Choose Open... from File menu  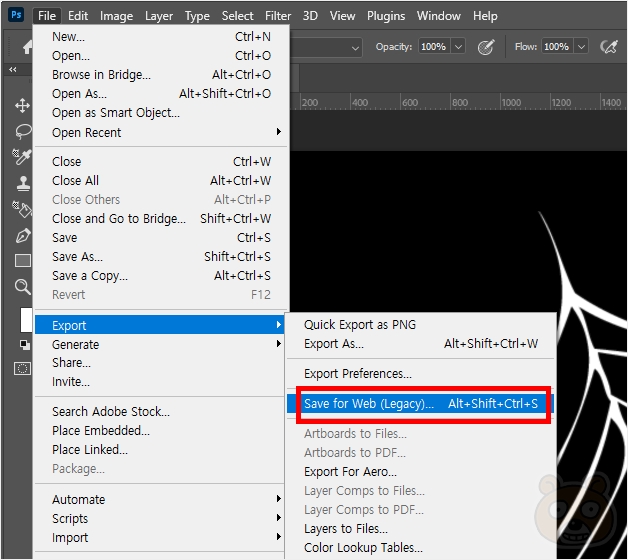(162, 55)
